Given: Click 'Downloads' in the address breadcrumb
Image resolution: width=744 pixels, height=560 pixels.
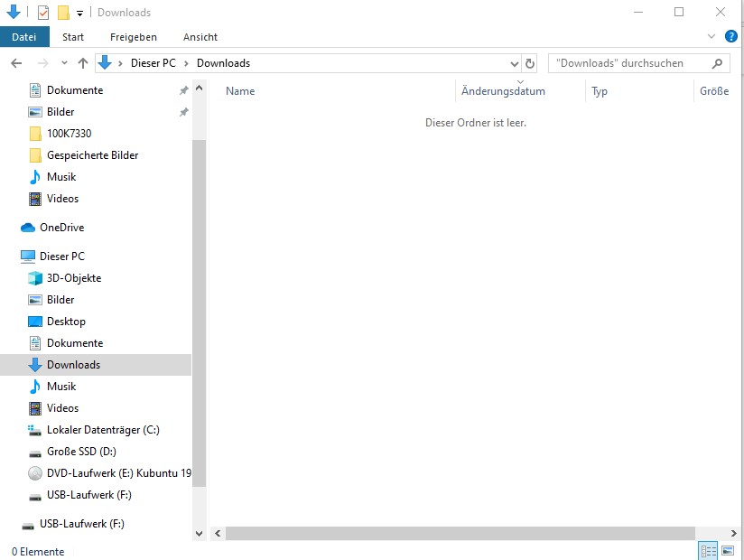Looking at the screenshot, I should coord(224,63).
